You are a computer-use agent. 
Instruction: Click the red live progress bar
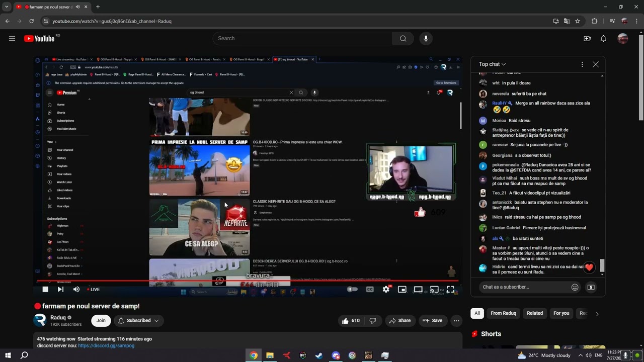pyautogui.click(x=248, y=281)
